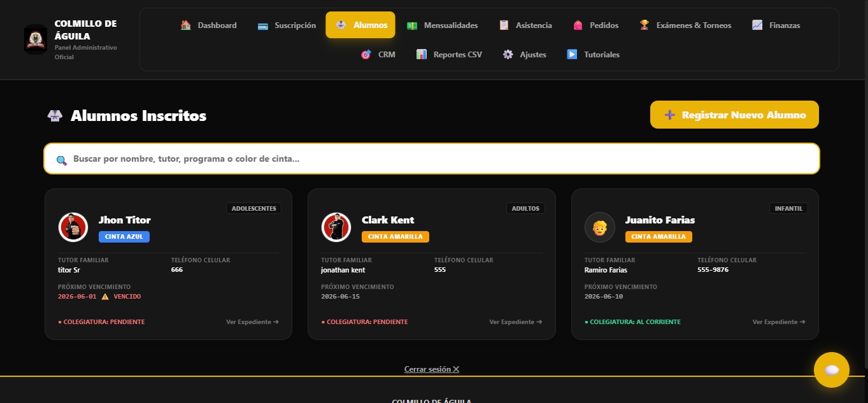The height and width of the screenshot is (403, 868).
Task: Open the floating chat bubble button
Action: (832, 370)
